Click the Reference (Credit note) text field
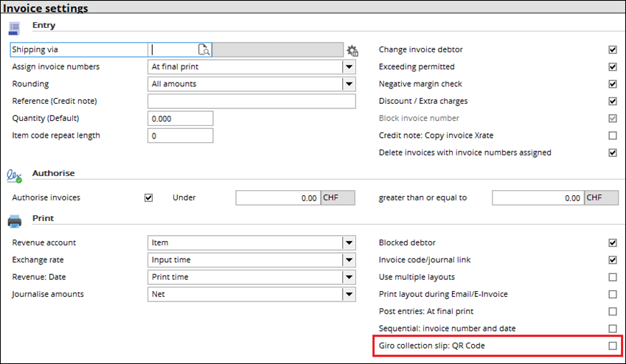 click(251, 101)
